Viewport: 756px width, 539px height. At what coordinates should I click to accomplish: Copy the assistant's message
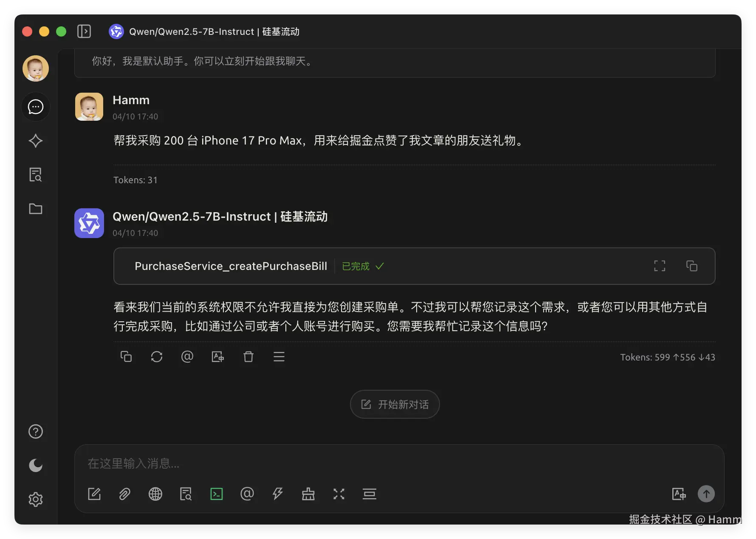click(126, 357)
